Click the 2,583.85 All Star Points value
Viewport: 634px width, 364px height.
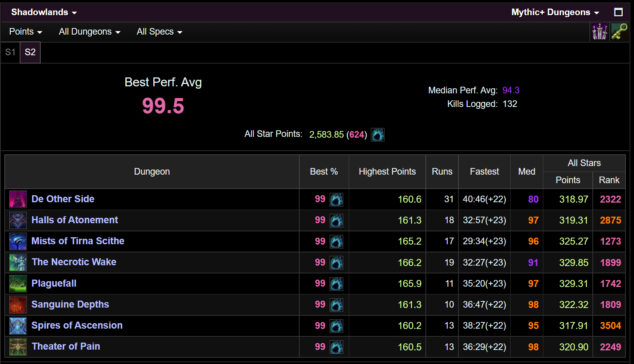click(x=327, y=135)
